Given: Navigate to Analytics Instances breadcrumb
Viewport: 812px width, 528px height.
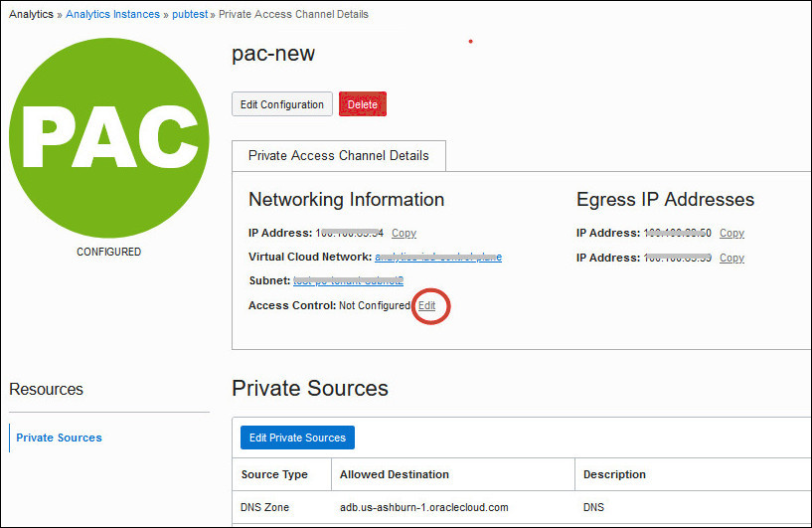Looking at the screenshot, I should point(112,15).
